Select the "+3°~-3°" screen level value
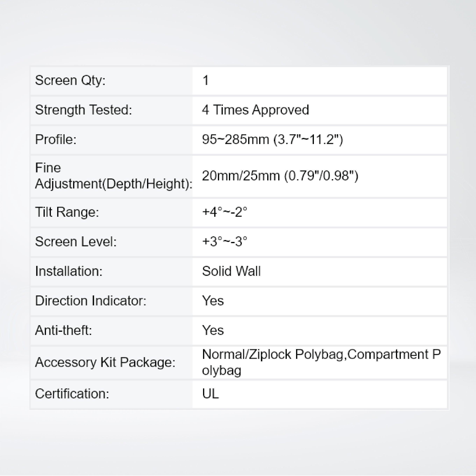This screenshot has height=476, width=476. [224, 242]
